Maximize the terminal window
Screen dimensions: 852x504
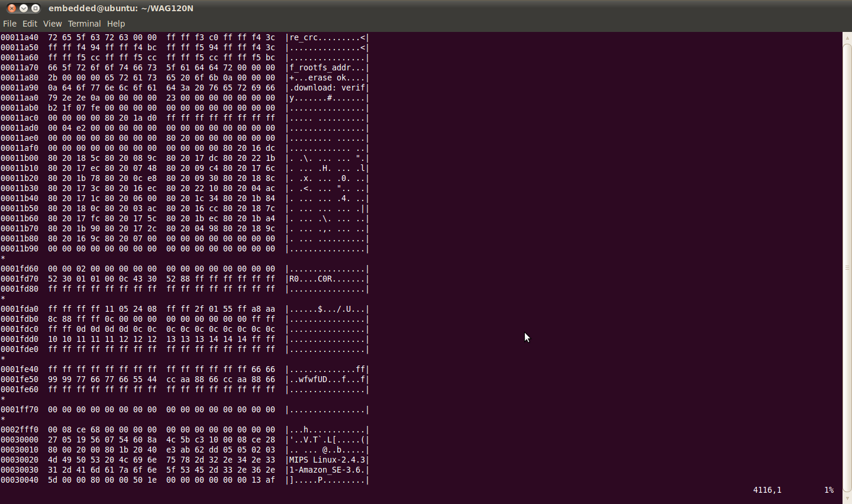[x=35, y=8]
